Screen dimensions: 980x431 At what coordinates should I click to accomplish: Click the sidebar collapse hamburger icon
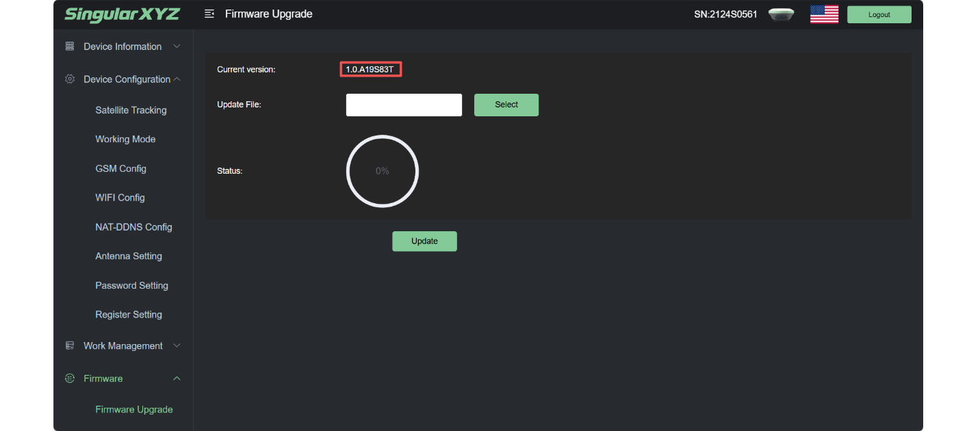209,14
